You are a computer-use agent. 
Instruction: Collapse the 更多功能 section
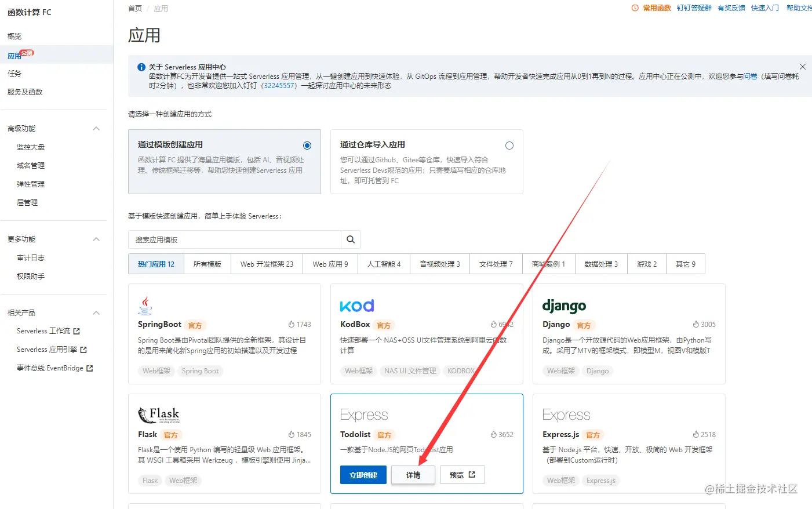click(x=96, y=239)
